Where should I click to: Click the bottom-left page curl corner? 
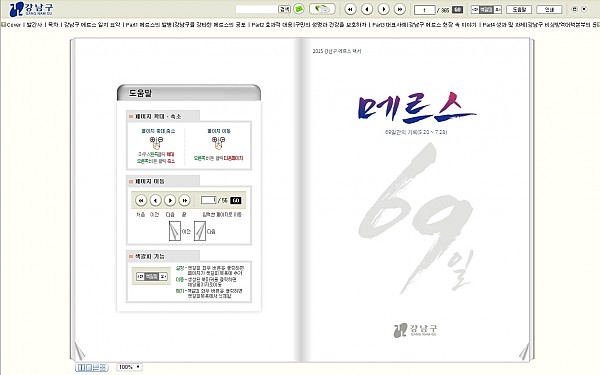pyautogui.click(x=80, y=351)
